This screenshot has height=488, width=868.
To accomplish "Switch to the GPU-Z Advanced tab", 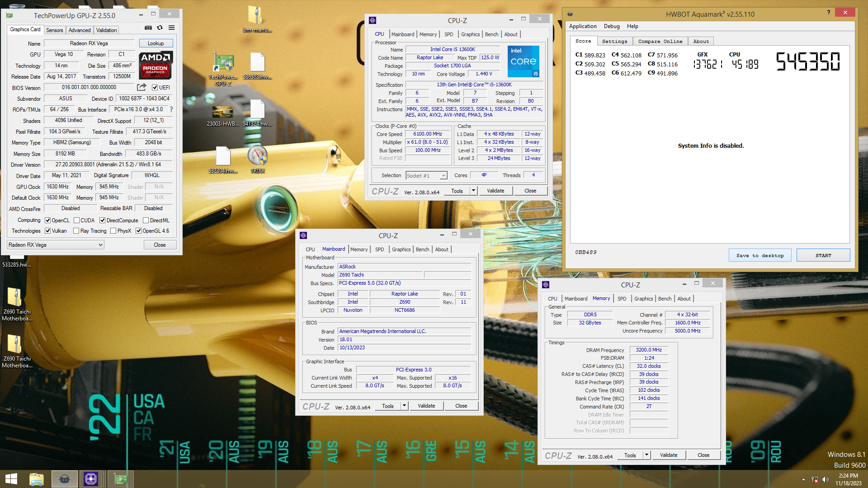I will (x=80, y=30).
